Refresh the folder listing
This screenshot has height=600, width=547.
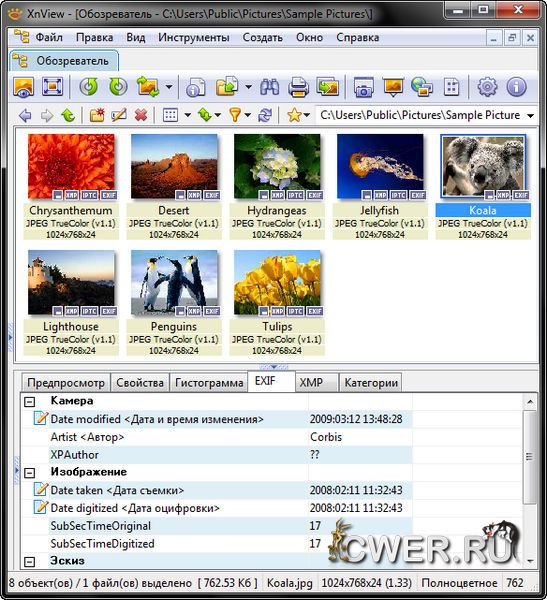pyautogui.click(x=265, y=115)
